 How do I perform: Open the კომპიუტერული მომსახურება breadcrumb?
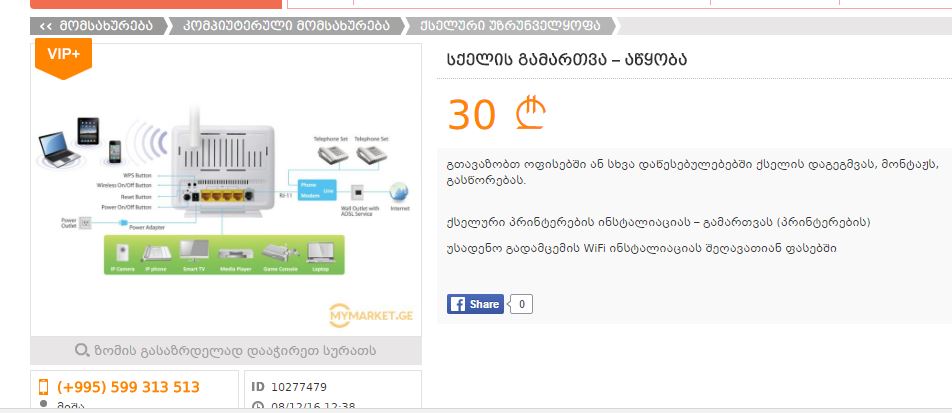pyautogui.click(x=287, y=26)
